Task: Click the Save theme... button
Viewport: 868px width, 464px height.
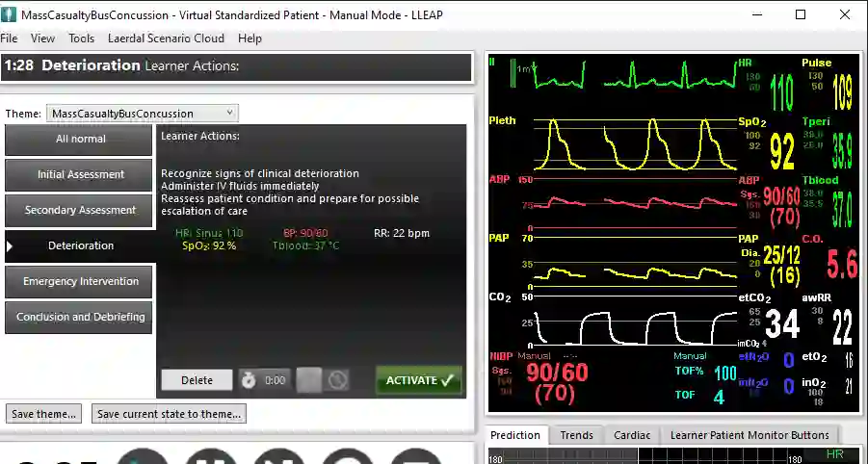Action: point(43,414)
